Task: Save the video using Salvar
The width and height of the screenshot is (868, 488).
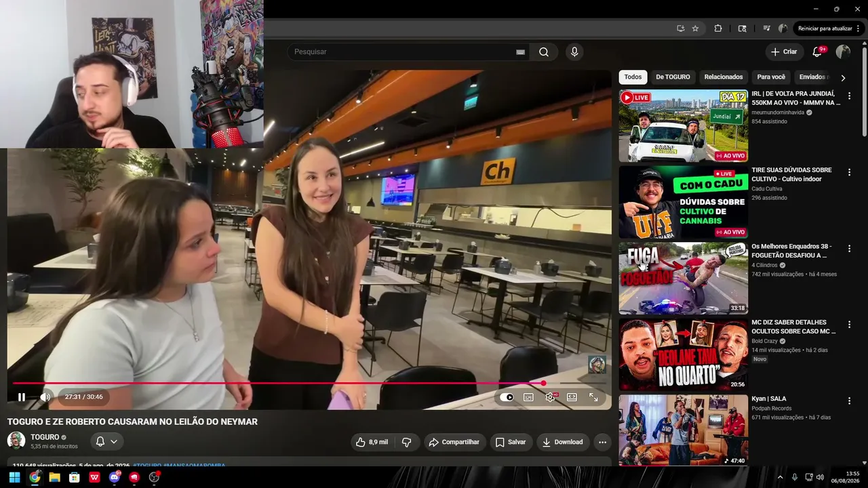Action: click(511, 442)
